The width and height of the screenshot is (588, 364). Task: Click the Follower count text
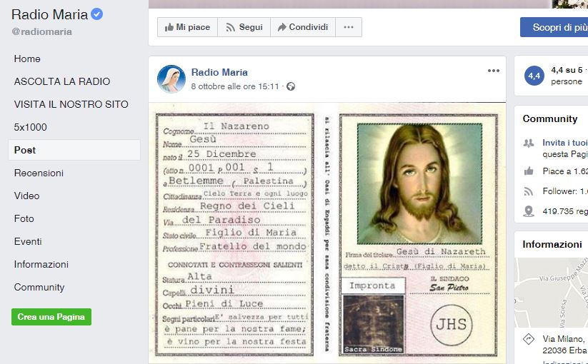[x=564, y=191]
